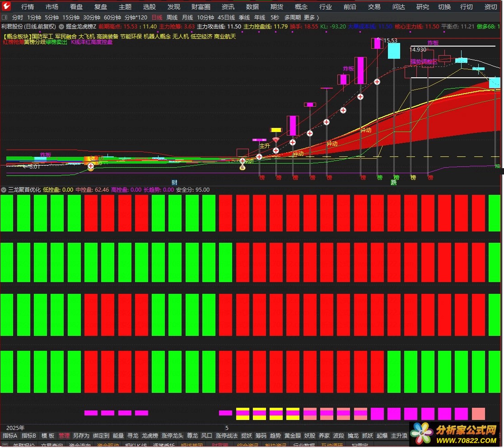
Task: Click the purple 炸板 label on the far left
Action: click(45, 155)
